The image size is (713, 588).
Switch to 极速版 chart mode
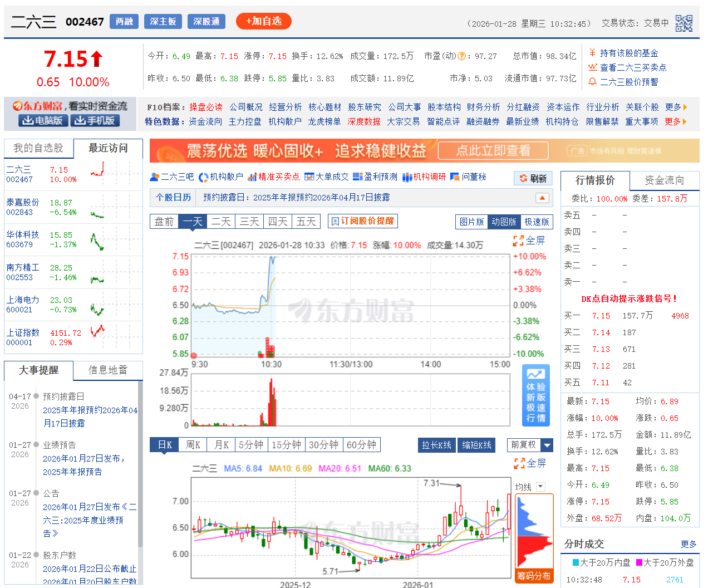click(537, 222)
